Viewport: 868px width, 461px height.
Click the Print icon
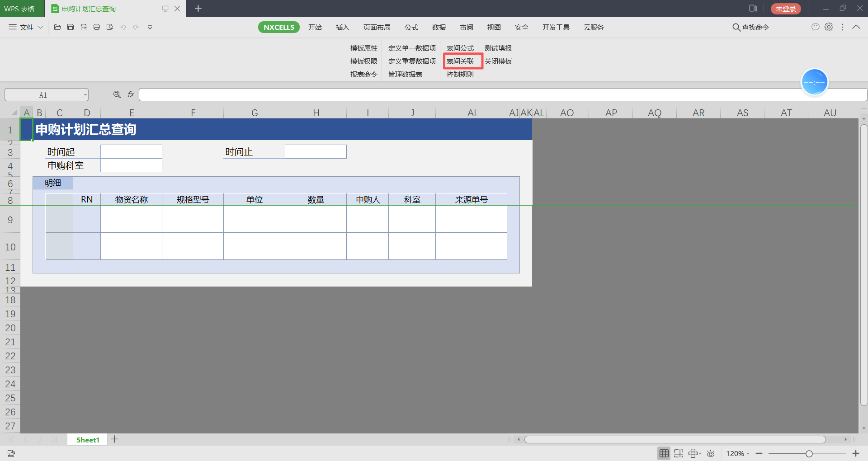click(x=97, y=27)
